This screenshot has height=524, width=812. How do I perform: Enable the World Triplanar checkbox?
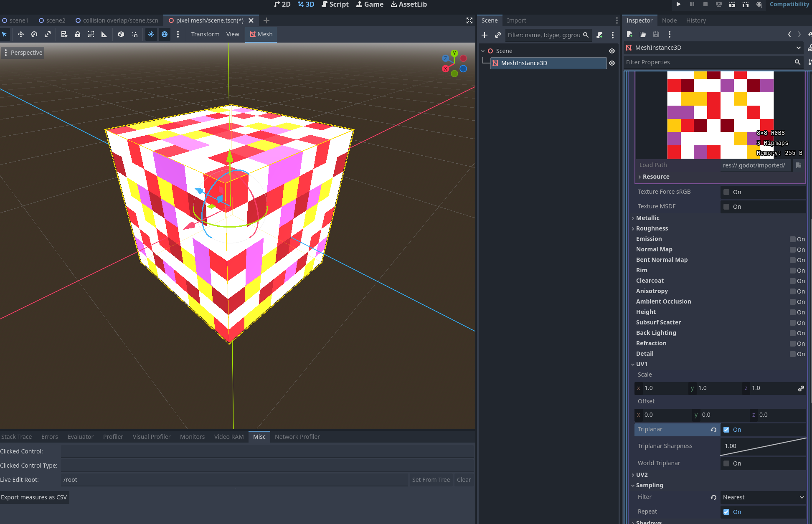[726, 463]
